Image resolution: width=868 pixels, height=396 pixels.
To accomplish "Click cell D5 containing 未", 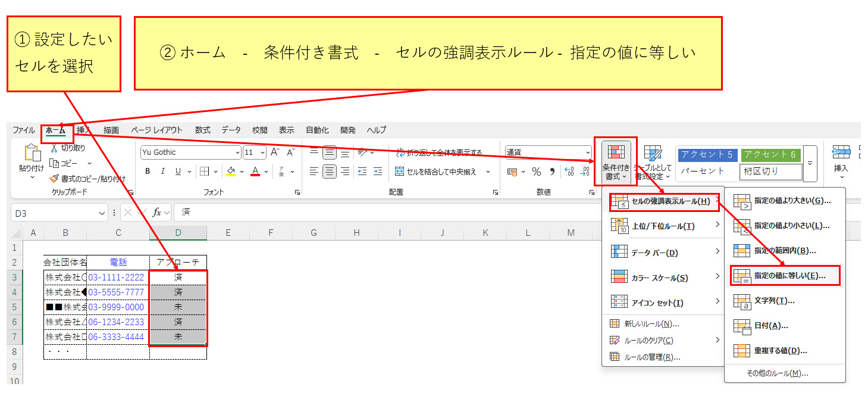I will pyautogui.click(x=178, y=307).
